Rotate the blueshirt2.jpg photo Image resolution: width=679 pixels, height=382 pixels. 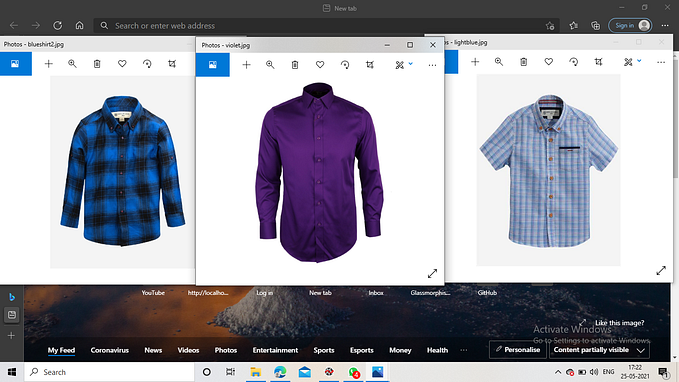(147, 64)
